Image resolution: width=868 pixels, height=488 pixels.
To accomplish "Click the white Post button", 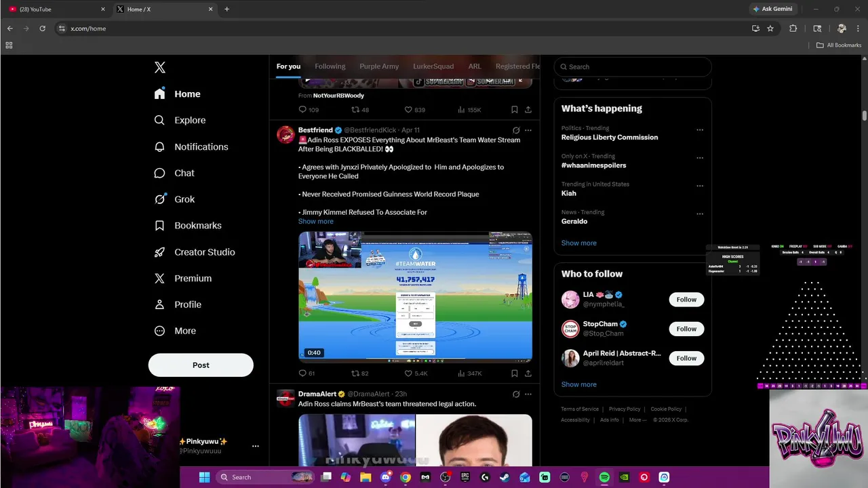I will (x=201, y=365).
